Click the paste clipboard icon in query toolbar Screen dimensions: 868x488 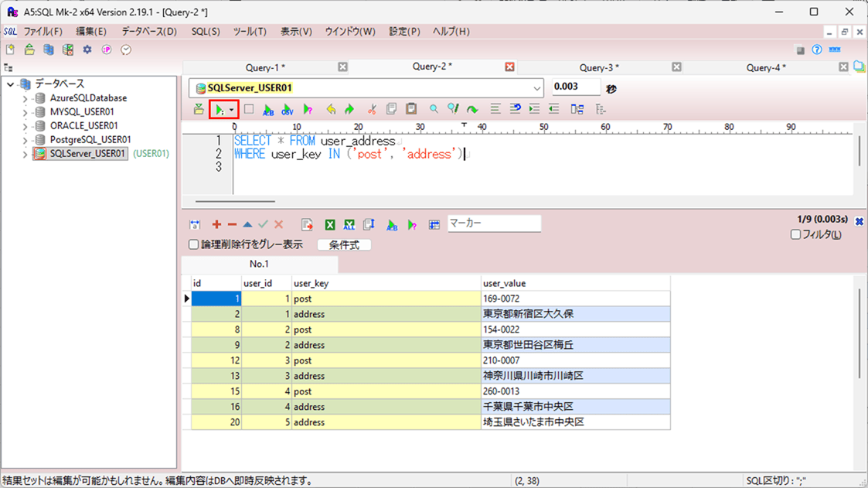(411, 110)
